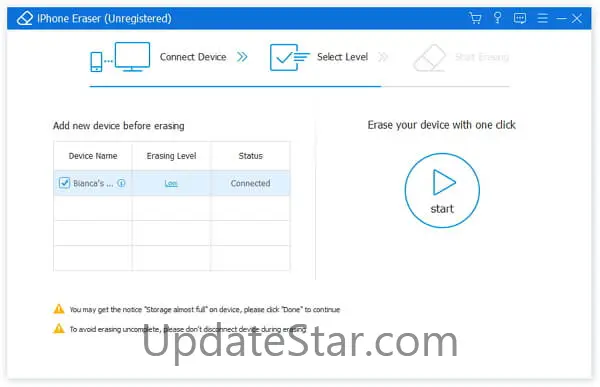Image resolution: width=600 pixels, height=387 pixels.
Task: Go to the Connect Device step
Action: click(193, 57)
